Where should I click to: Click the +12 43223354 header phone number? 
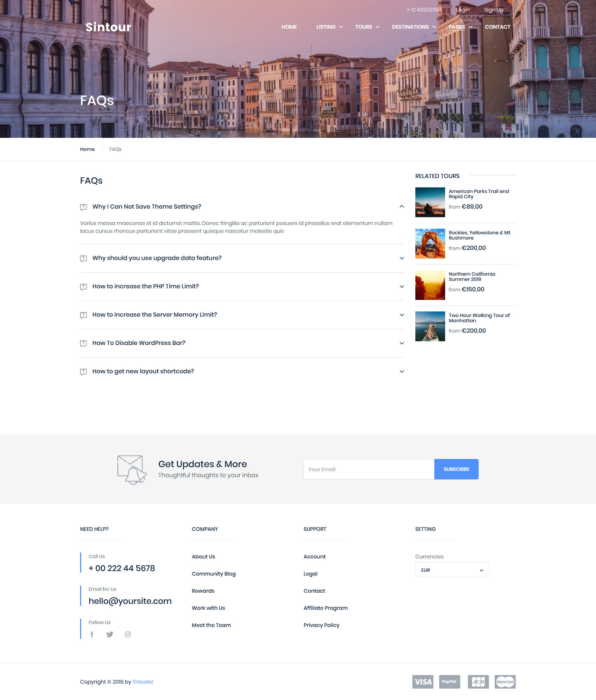[424, 10]
